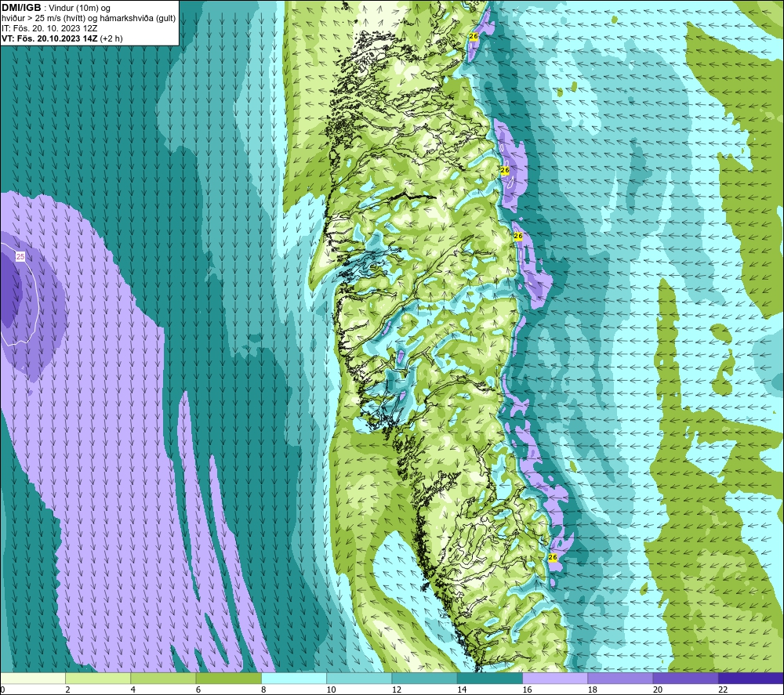This screenshot has width=784, height=695.
Task: Click the legend scale value '12'
Action: pyautogui.click(x=397, y=690)
